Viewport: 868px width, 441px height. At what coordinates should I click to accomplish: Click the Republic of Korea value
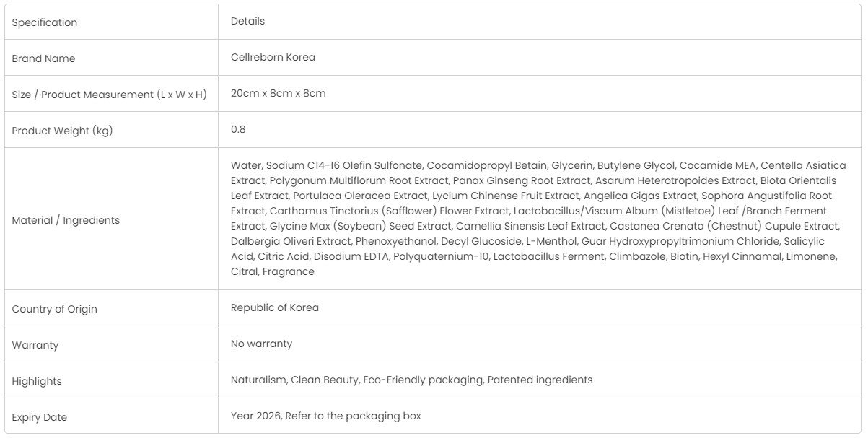point(275,307)
